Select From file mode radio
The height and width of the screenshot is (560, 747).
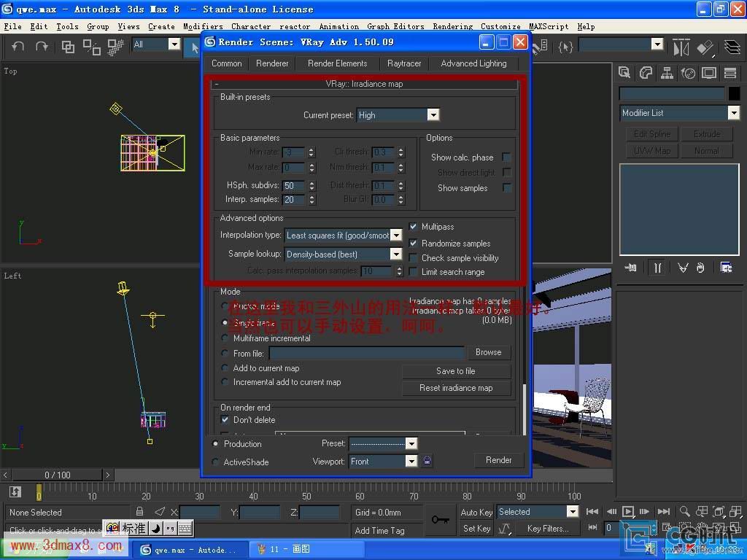coord(225,354)
